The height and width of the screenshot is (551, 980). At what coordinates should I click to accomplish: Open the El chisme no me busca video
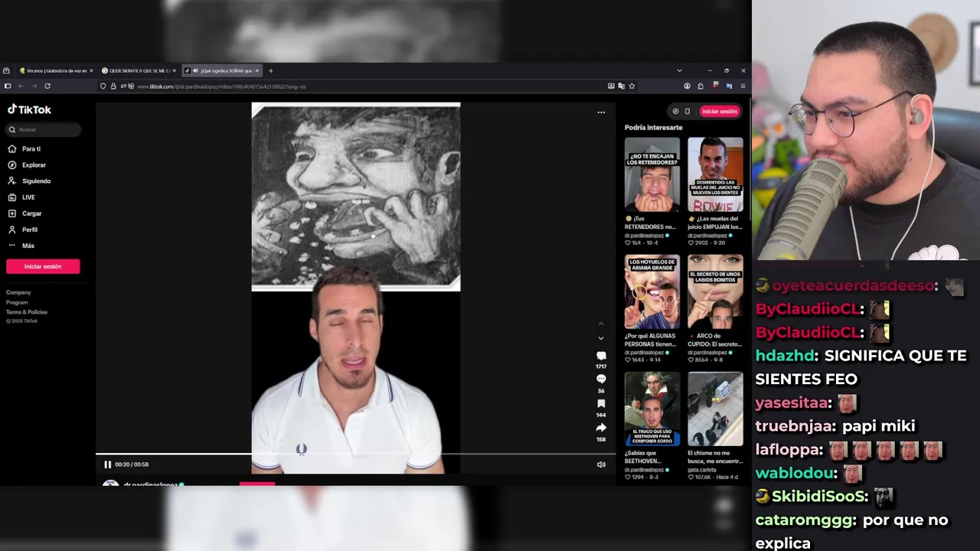(x=715, y=409)
